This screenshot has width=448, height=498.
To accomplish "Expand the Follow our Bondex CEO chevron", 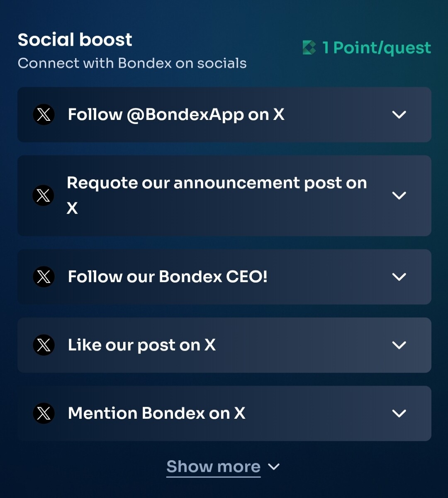I will [399, 277].
